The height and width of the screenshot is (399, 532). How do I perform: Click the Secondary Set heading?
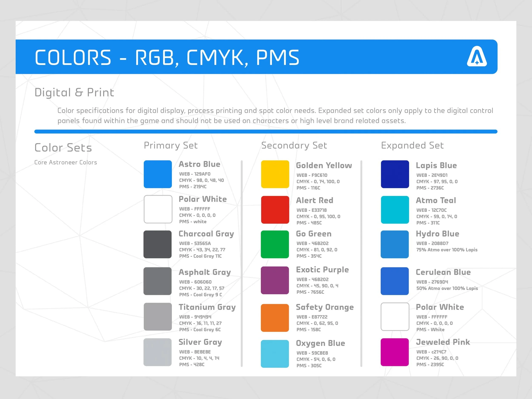pyautogui.click(x=294, y=145)
